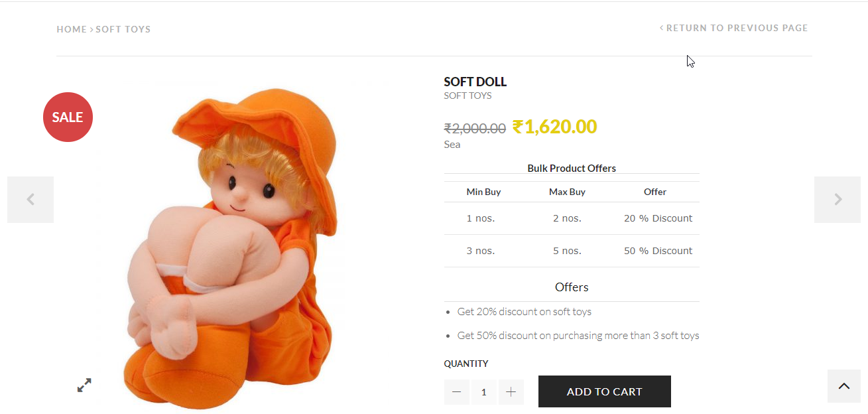
Task: Open Soft Toys category under product title
Action: point(467,96)
